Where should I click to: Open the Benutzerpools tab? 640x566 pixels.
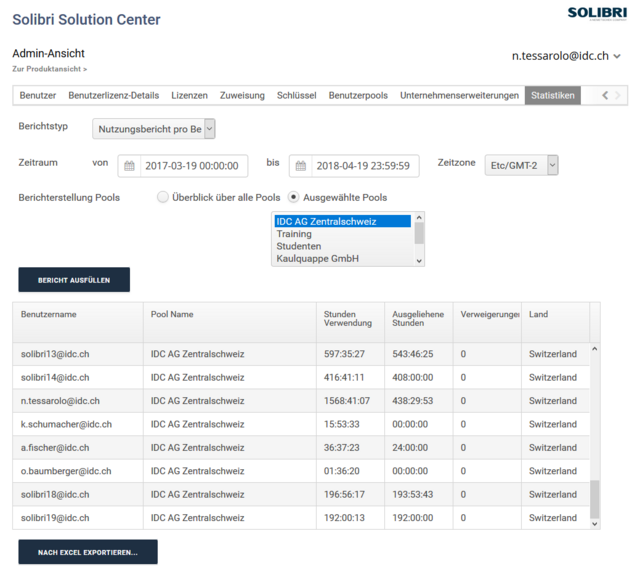pos(358,95)
